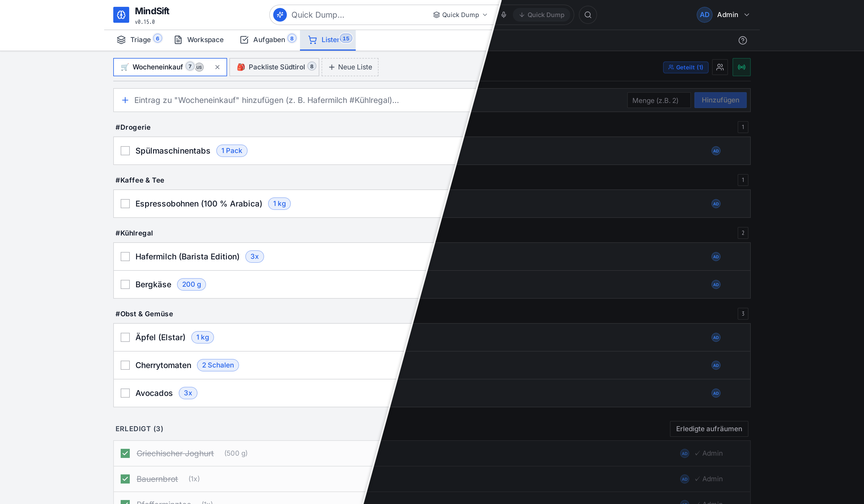The height and width of the screenshot is (504, 864).
Task: Switch to the Triage tab
Action: coord(139,40)
